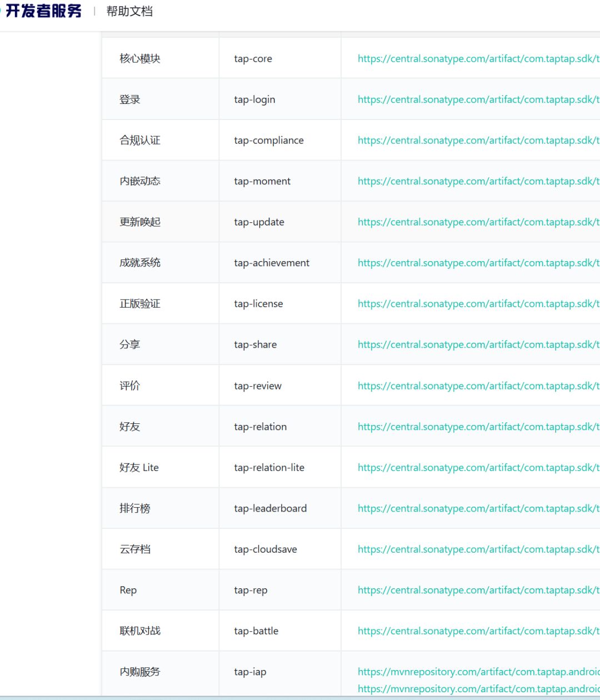Screen dimensions: 600x700
Task: Click the tap-update module name
Action: click(x=259, y=222)
